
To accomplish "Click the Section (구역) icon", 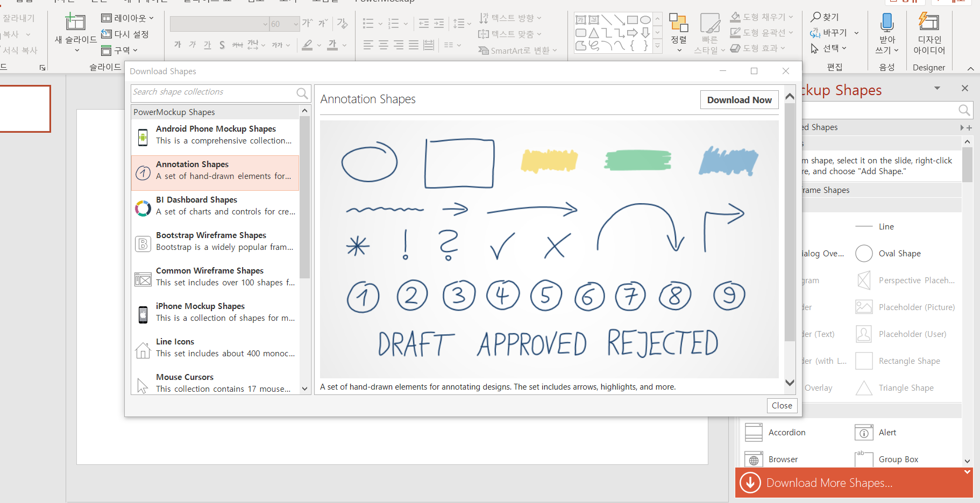I will (x=106, y=51).
